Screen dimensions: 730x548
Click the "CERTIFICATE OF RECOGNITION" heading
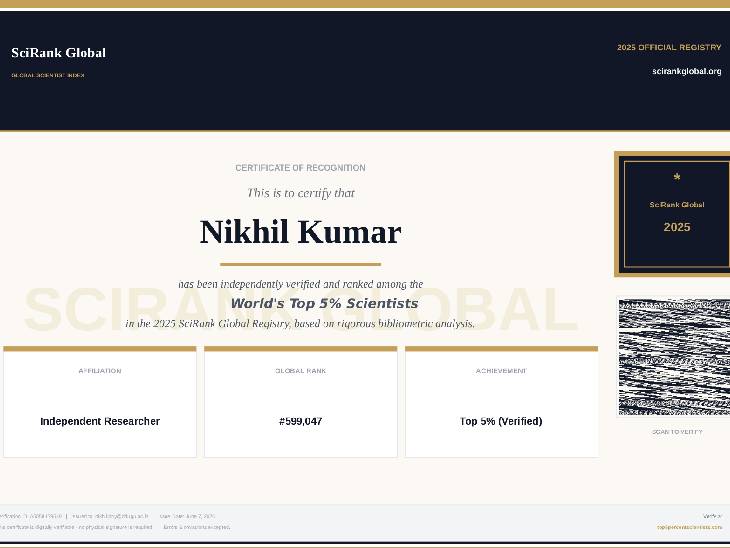point(300,168)
